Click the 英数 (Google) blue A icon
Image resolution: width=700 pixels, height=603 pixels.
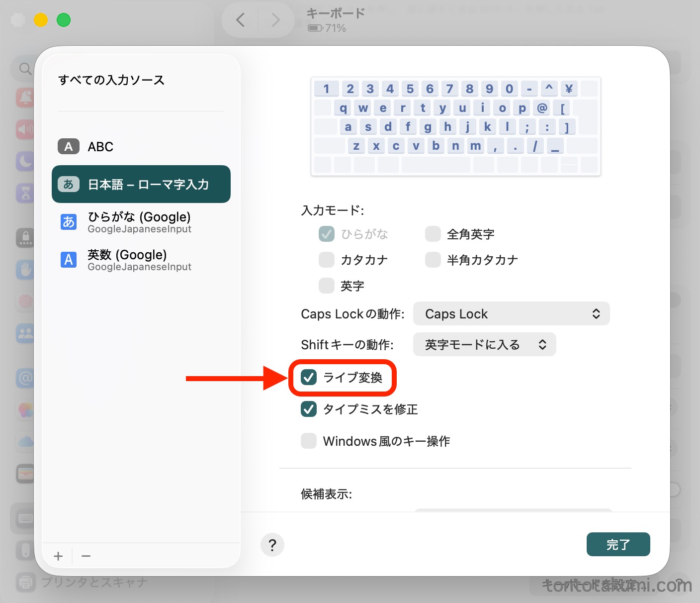coord(69,260)
